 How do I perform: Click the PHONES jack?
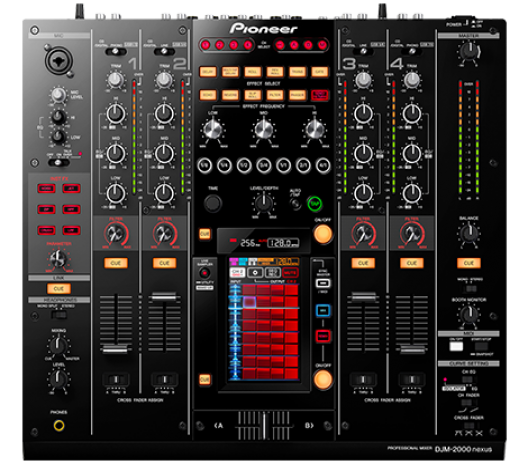(59, 425)
